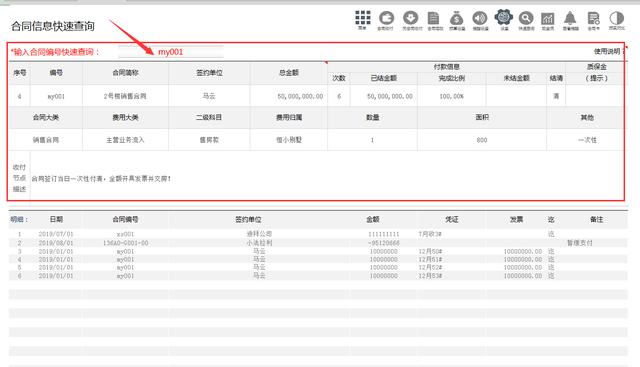Click the 暂缓支付 remark cell
Image resolution: width=640 pixels, height=367 pixels.
click(x=580, y=243)
